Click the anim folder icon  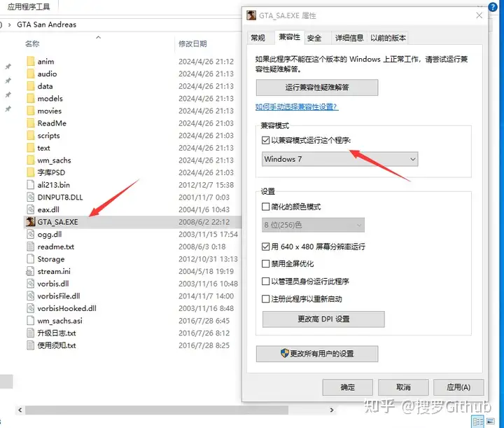pos(31,62)
